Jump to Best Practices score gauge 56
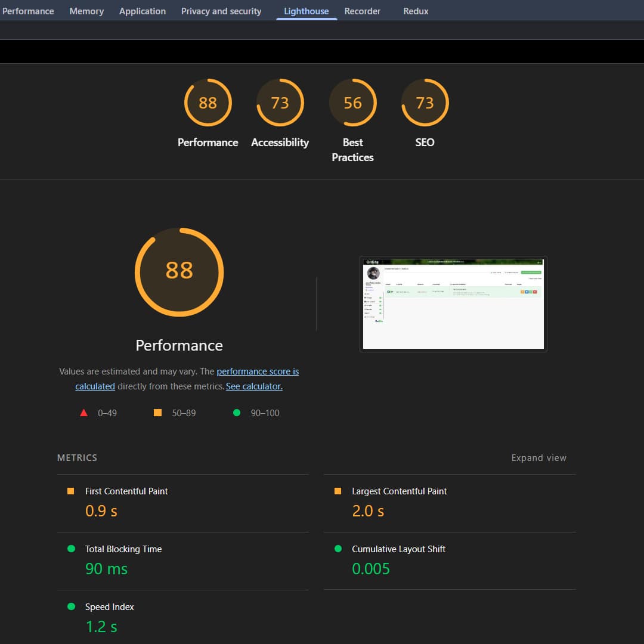This screenshot has height=644, width=644. 352,103
